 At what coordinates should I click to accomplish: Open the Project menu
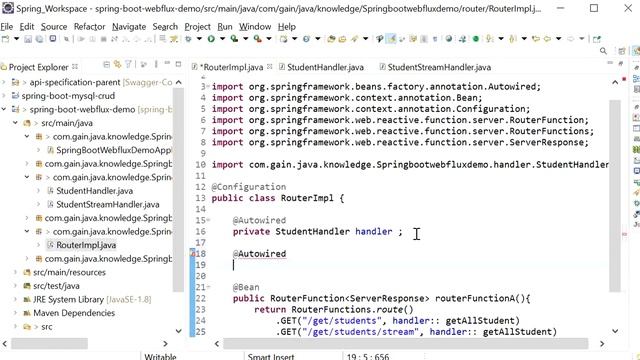(198, 27)
